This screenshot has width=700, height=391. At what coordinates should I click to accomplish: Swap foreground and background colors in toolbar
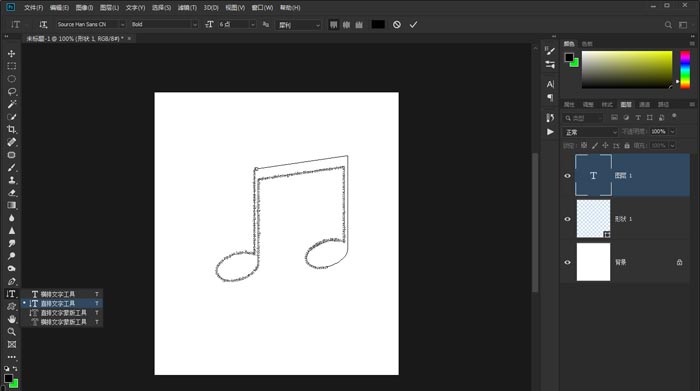click(16, 369)
